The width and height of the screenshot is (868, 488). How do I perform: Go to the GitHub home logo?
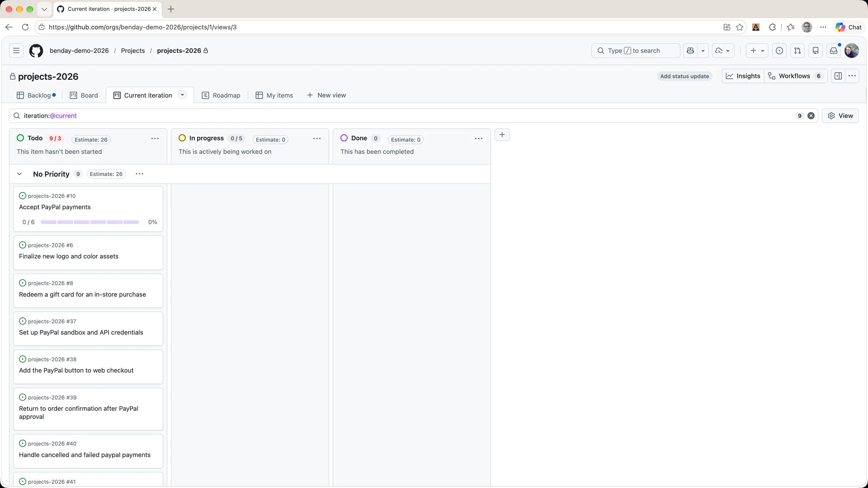(36, 50)
